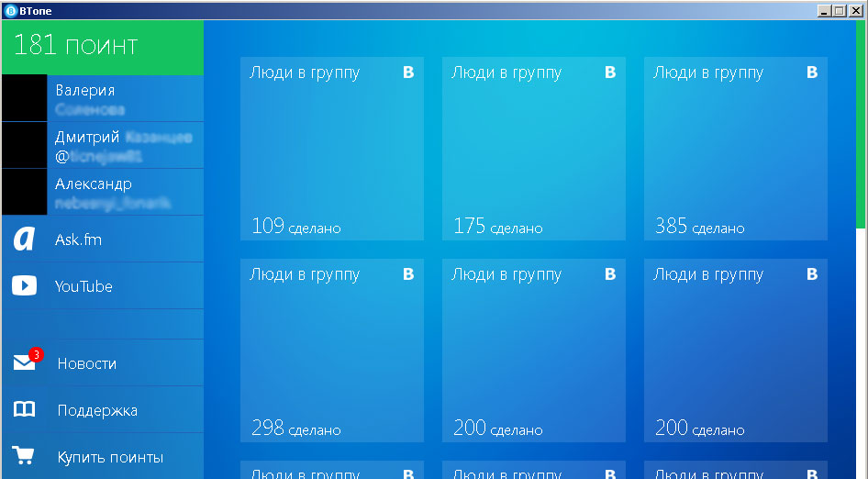Click the VK icon on the 175 сделано card
The width and height of the screenshot is (868, 479).
coord(610,72)
